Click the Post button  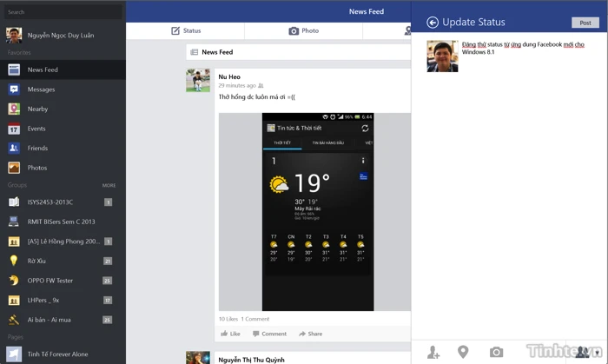pyautogui.click(x=585, y=23)
